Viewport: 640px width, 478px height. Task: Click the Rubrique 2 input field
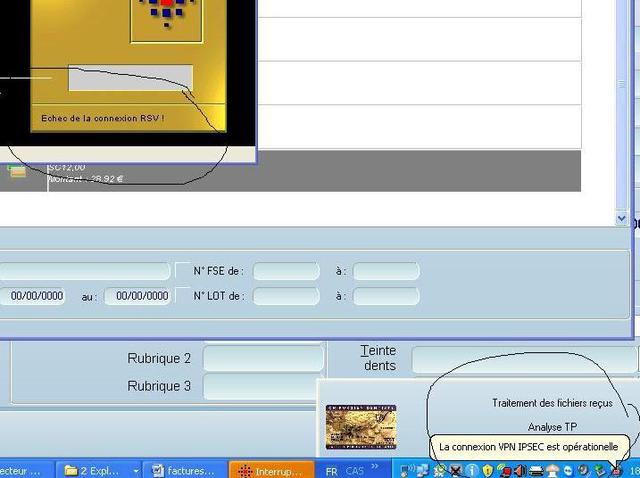[263, 358]
